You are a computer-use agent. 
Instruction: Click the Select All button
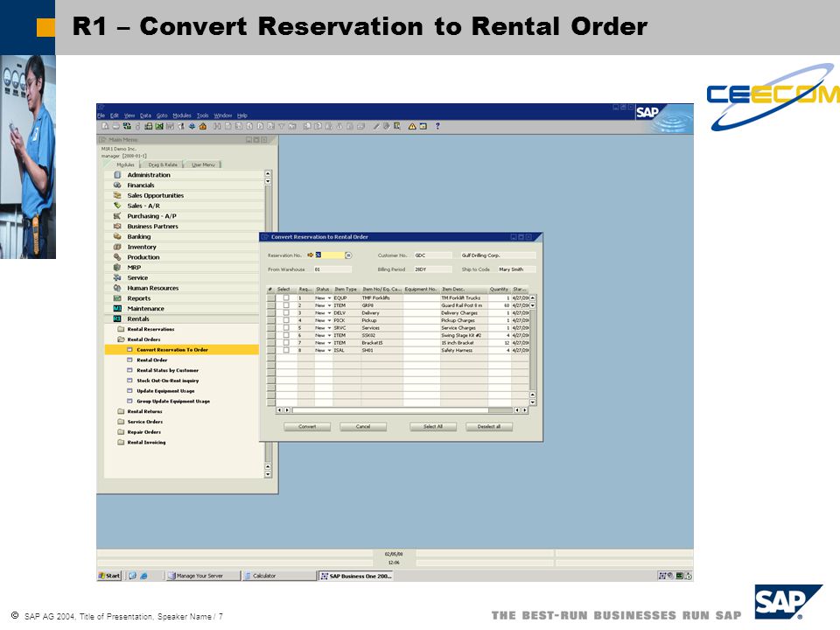coord(433,427)
